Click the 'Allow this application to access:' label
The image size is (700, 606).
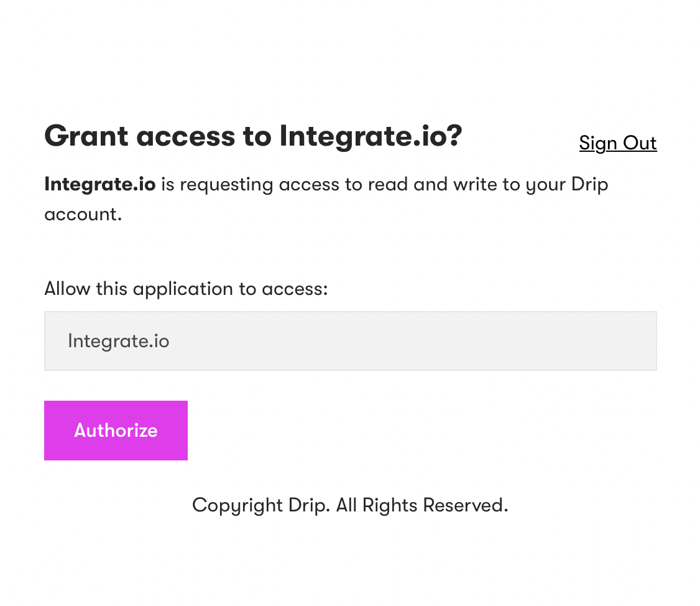tap(186, 289)
